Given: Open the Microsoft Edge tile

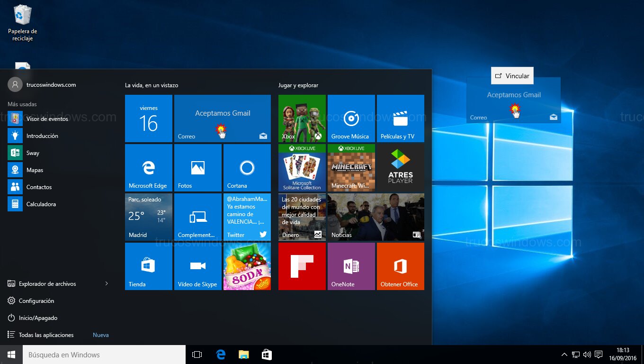Looking at the screenshot, I should click(x=148, y=168).
